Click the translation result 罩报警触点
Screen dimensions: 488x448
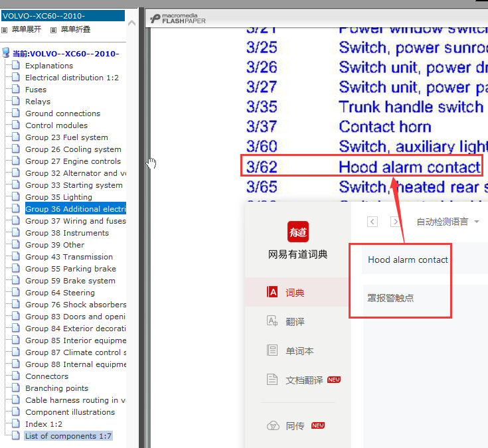tap(390, 298)
